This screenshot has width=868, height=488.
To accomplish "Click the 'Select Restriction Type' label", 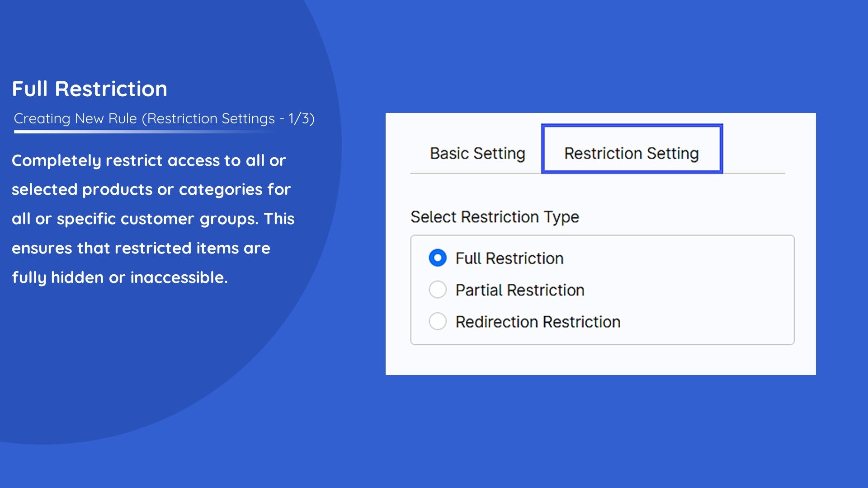I will (495, 217).
